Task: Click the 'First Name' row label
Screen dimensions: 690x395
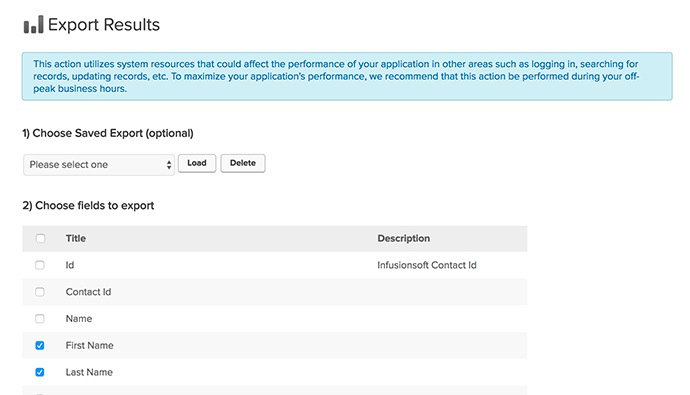Action: point(89,346)
